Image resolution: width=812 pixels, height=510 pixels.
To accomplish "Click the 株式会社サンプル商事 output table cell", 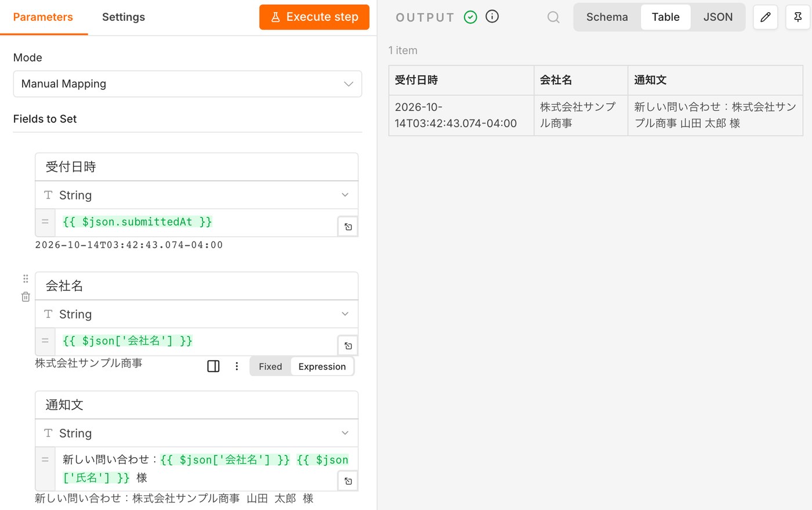I will click(581, 115).
